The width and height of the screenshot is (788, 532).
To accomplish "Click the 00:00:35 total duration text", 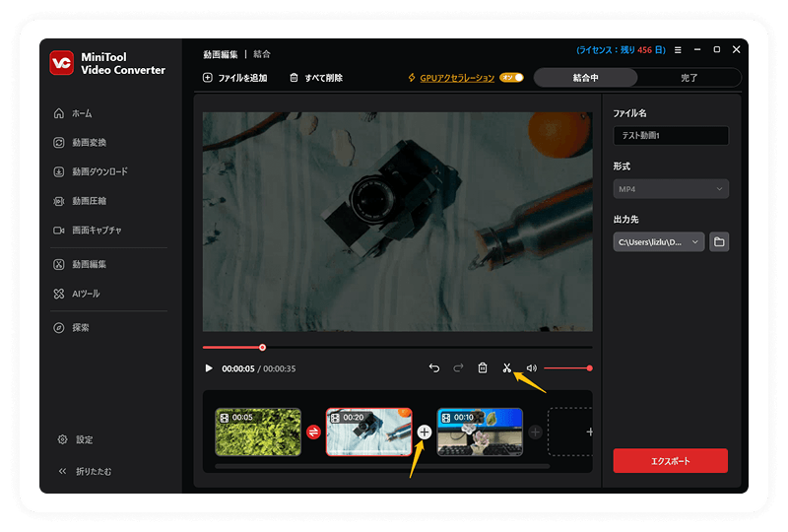I will 280,369.
